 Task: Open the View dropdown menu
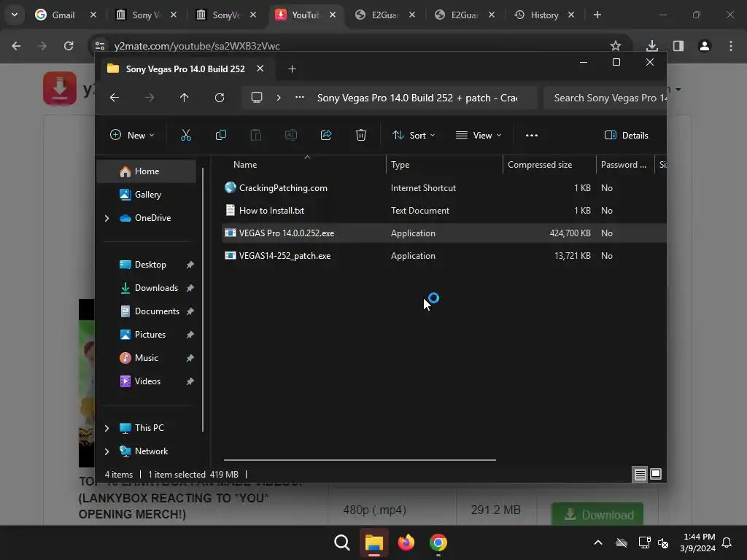click(479, 135)
